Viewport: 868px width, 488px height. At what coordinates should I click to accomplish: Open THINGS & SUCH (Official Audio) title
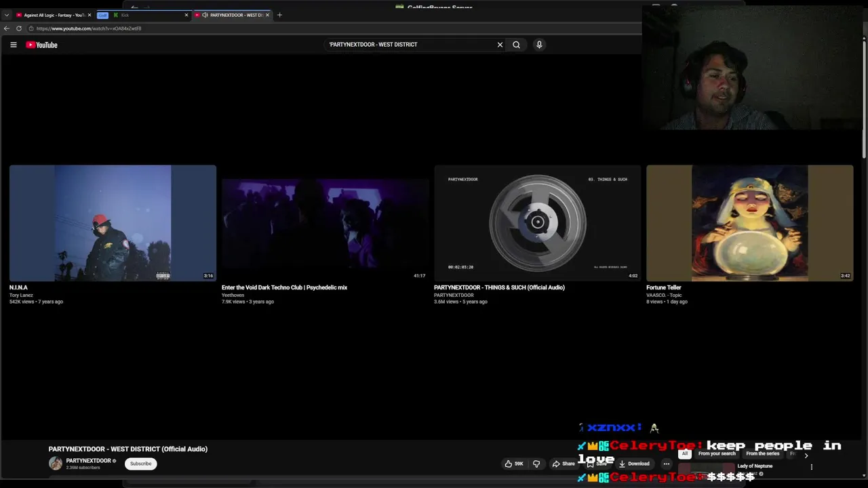pos(499,287)
